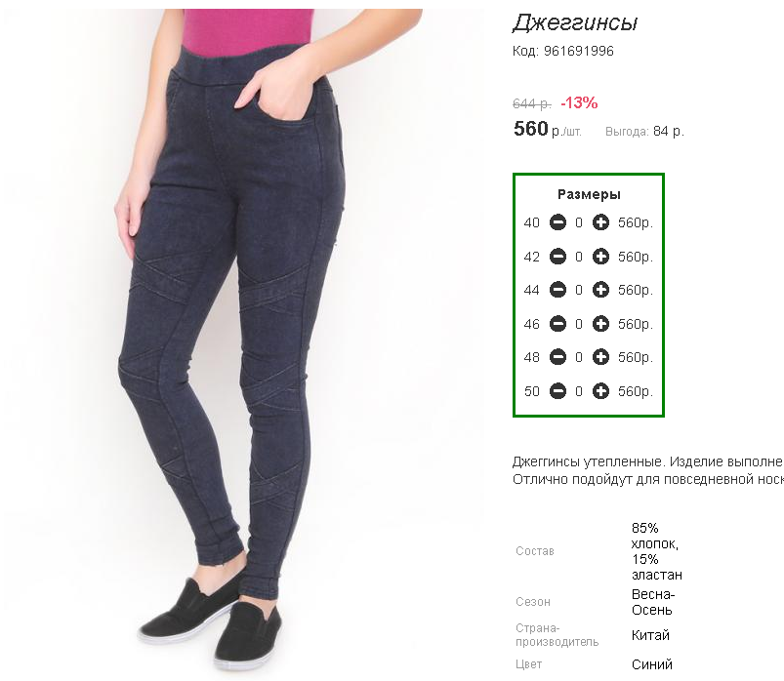
Task: Decrease quantity for size 40
Action: click(x=557, y=222)
